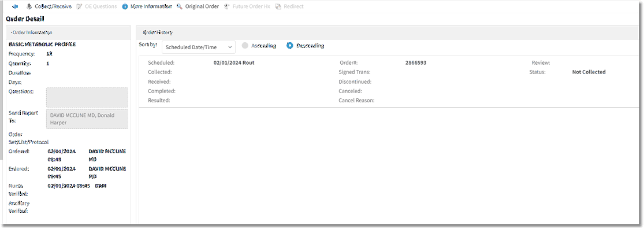Click the More Information info icon
This screenshot has height=229, width=644.
(125, 6)
